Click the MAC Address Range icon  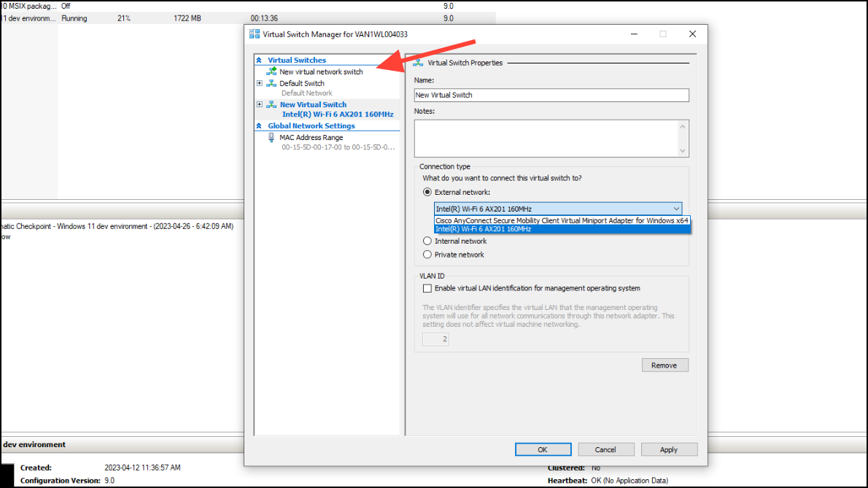271,138
